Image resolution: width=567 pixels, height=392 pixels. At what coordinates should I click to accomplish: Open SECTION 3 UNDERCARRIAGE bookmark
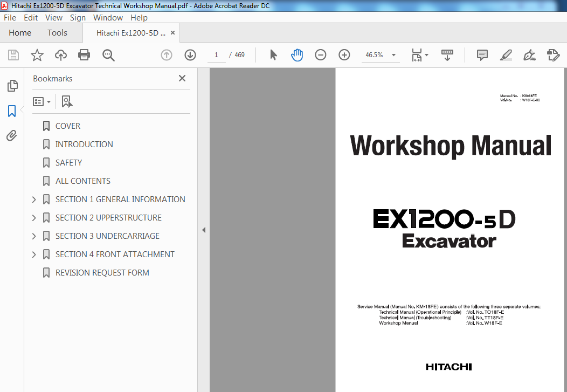107,236
